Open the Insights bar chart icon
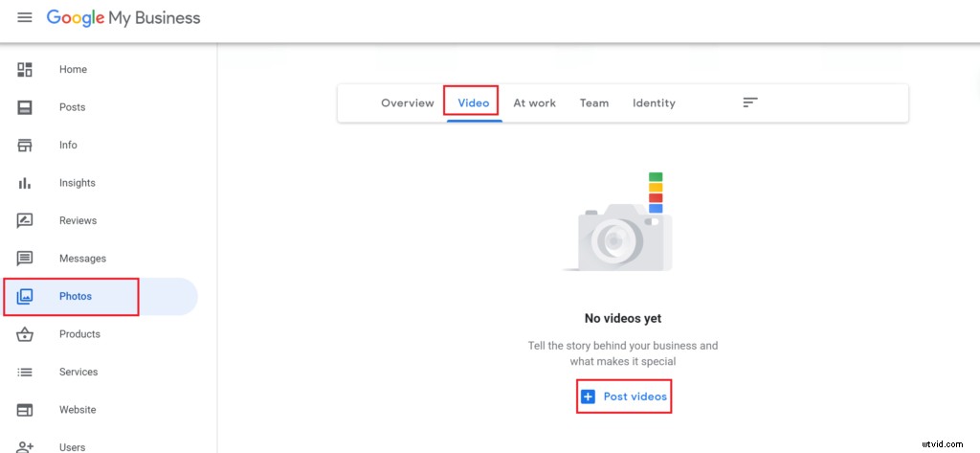The width and height of the screenshot is (980, 453). (x=24, y=183)
